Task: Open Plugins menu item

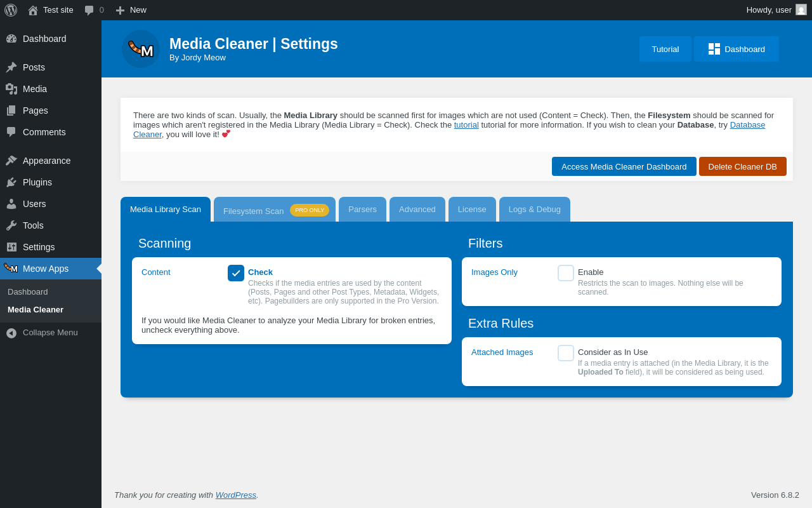Action: (51, 182)
